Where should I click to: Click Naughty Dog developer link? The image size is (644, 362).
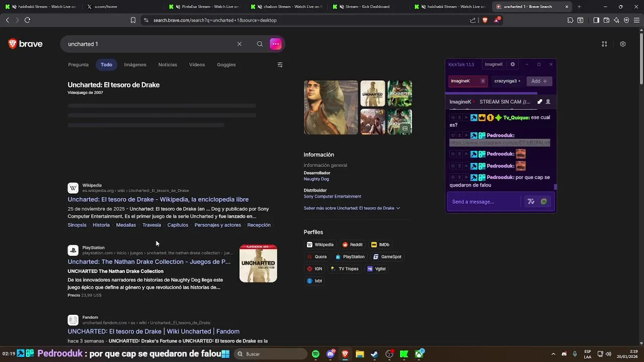[x=316, y=179]
